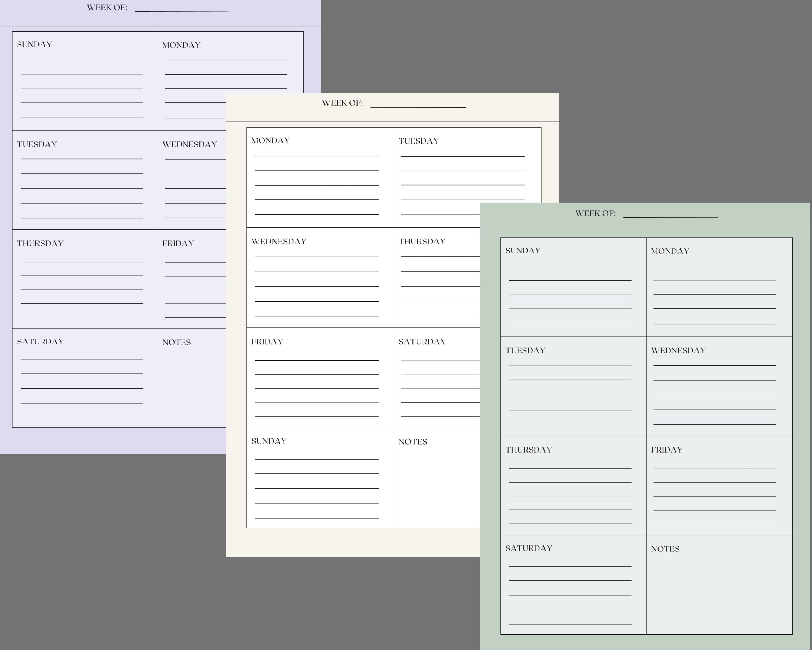Click the Monday heading on the cream planner
Screen dimensions: 812x650
click(x=270, y=140)
